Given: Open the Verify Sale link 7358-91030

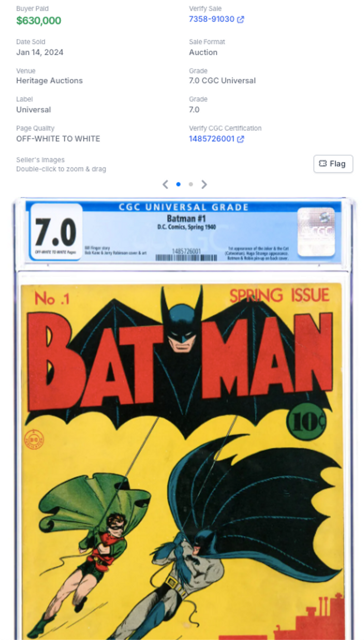Looking at the screenshot, I should 212,19.
